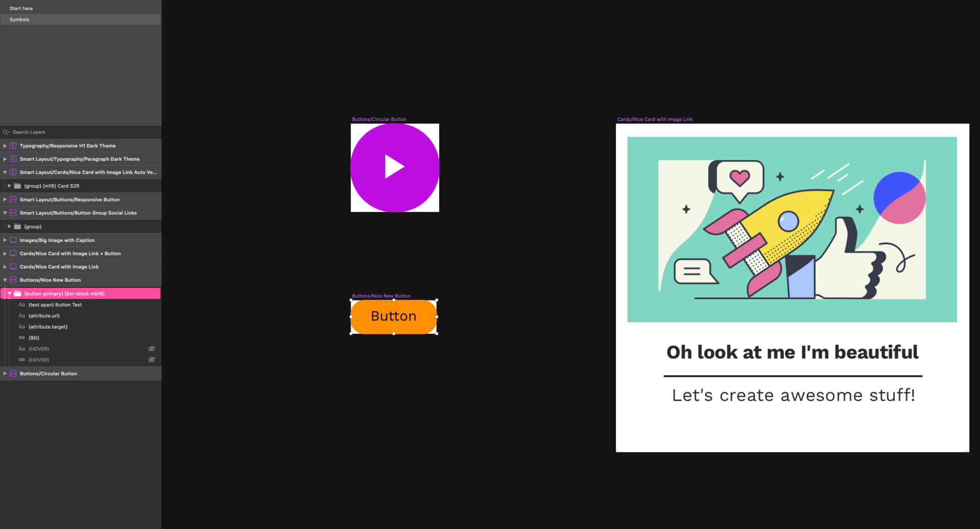
Task: Click the vertical Smart Layout icon on Typography/Responsive H1 Dark Theme
Action: (12, 145)
